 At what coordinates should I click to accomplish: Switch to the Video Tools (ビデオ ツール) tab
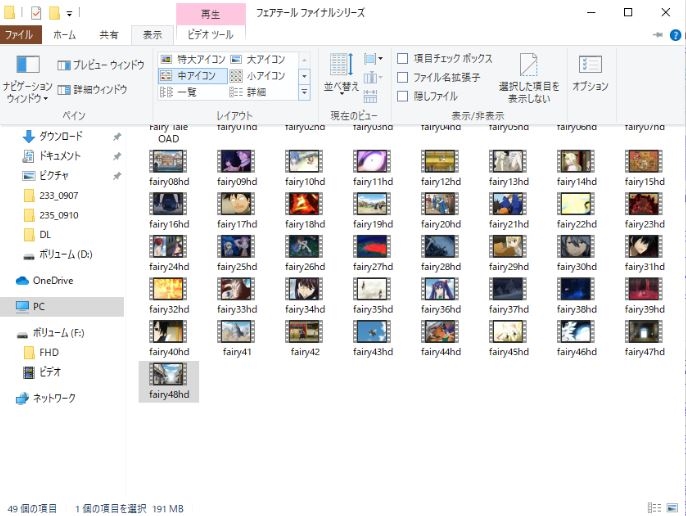[x=210, y=35]
